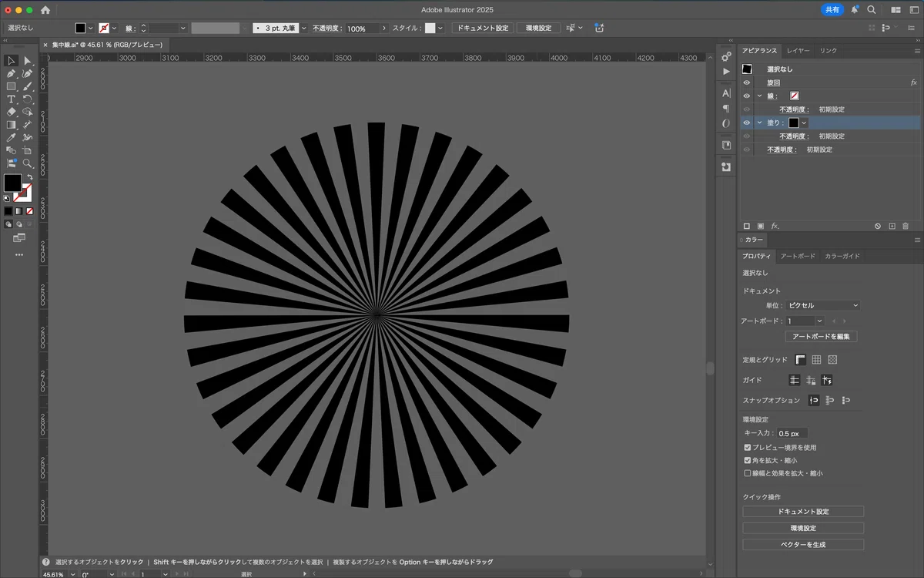This screenshot has width=924, height=578.
Task: Switch to the レイヤー tab
Action: 798,51
